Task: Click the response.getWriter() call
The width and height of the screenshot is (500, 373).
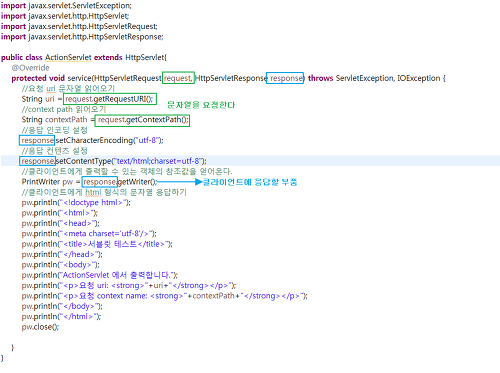Action: [120, 182]
